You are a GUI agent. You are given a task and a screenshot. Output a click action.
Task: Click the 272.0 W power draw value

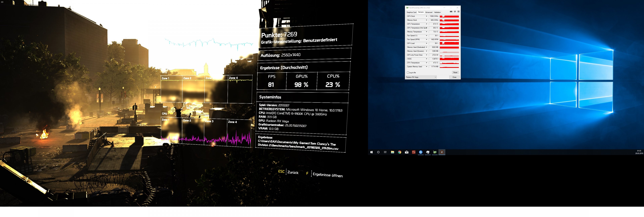coord(434,55)
